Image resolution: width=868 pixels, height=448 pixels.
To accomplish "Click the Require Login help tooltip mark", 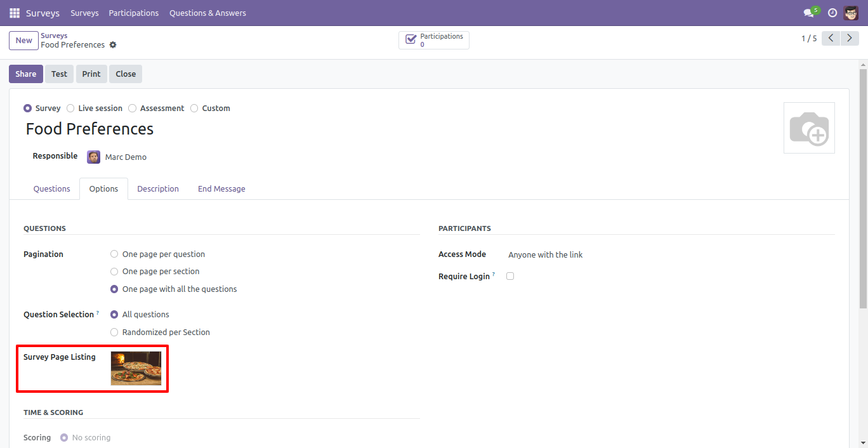I will point(494,275).
